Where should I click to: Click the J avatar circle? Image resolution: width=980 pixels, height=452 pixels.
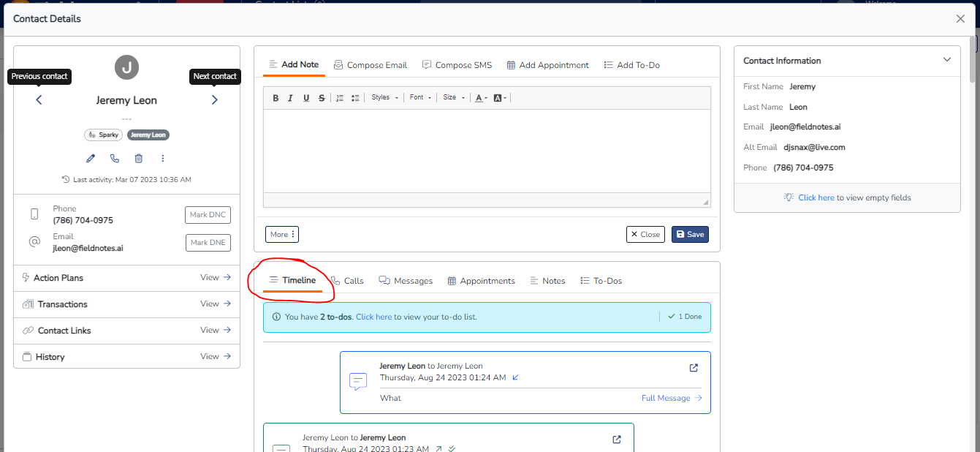[x=126, y=67]
